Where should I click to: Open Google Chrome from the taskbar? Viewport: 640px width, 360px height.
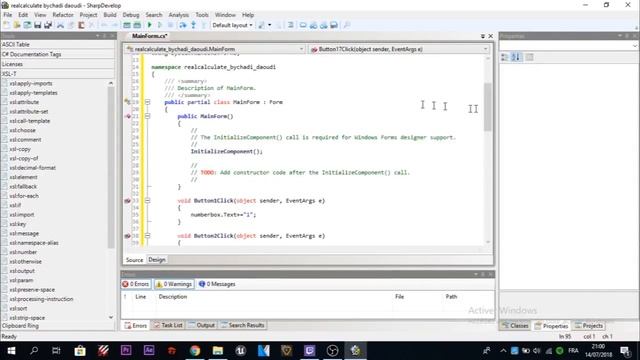click(x=195, y=351)
